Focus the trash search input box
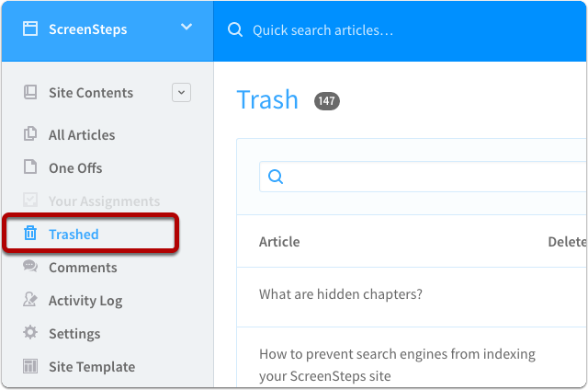 pyautogui.click(x=423, y=177)
